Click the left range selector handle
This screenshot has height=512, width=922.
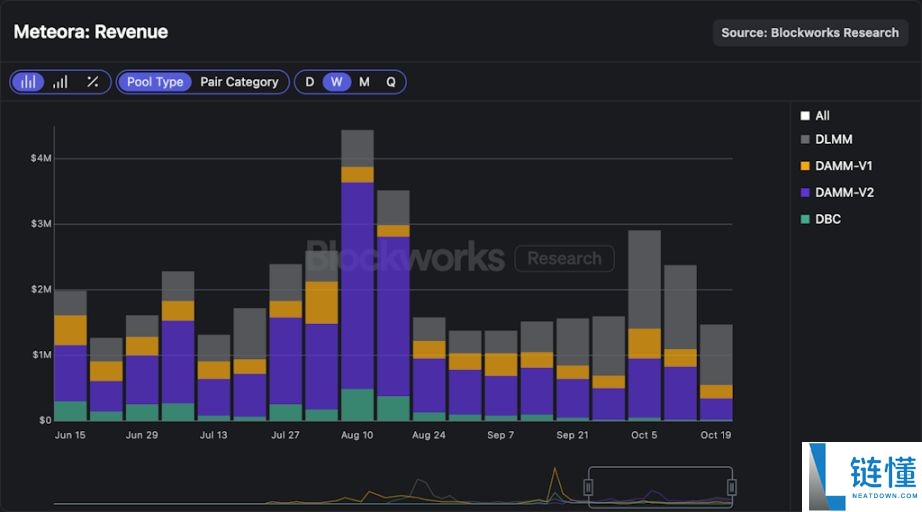[x=588, y=487]
